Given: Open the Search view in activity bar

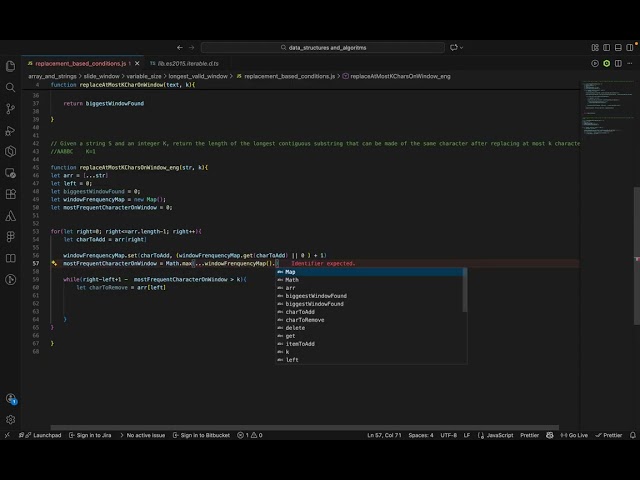Looking at the screenshot, I should tap(11, 87).
